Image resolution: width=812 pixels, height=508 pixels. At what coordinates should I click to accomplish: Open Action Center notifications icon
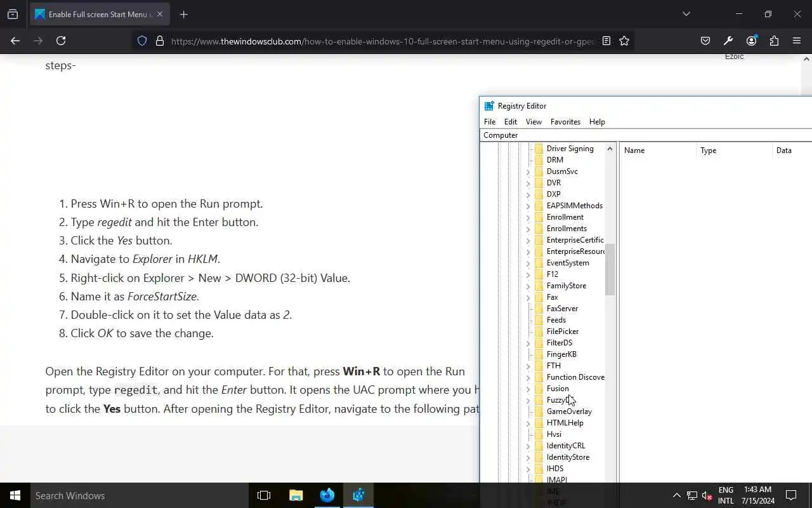tap(791, 495)
